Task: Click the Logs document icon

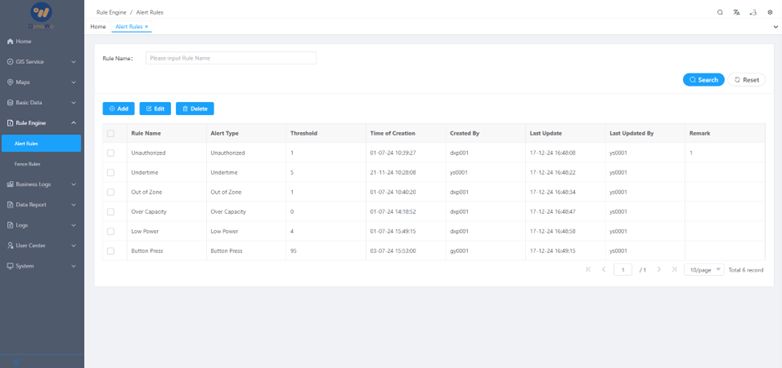Action: (10, 225)
